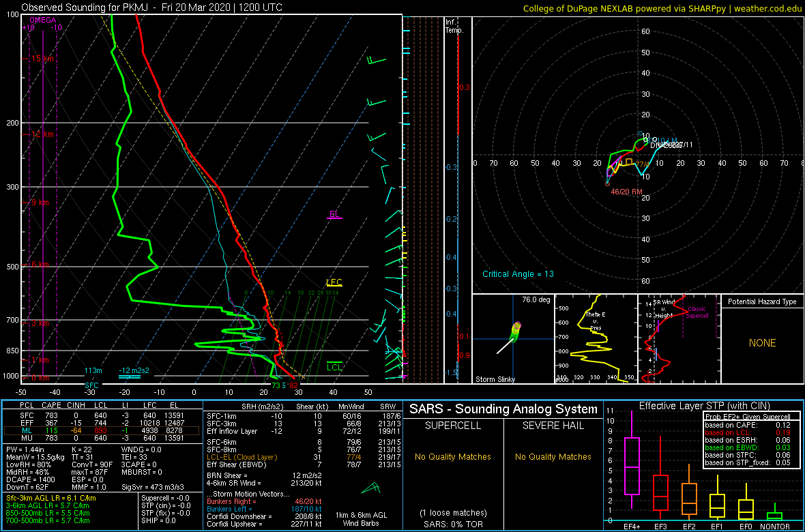Click the Bunkers Left = 187/10 kt line
This screenshot has height=532, width=805.
(263, 509)
